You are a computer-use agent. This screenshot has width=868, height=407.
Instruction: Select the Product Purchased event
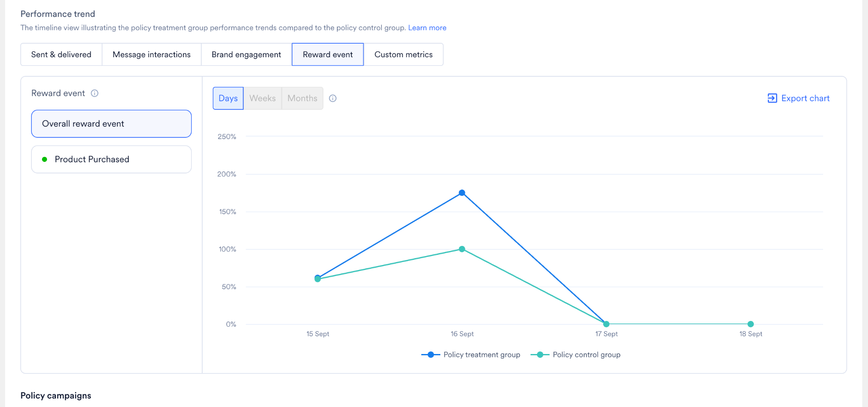(x=111, y=159)
